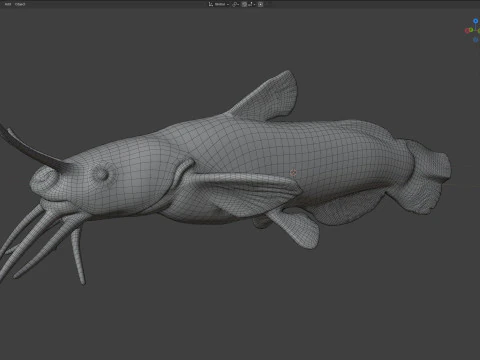Click the blue Z axis on the navigation gizmo
This screenshot has width=480, height=360.
tap(476, 21)
